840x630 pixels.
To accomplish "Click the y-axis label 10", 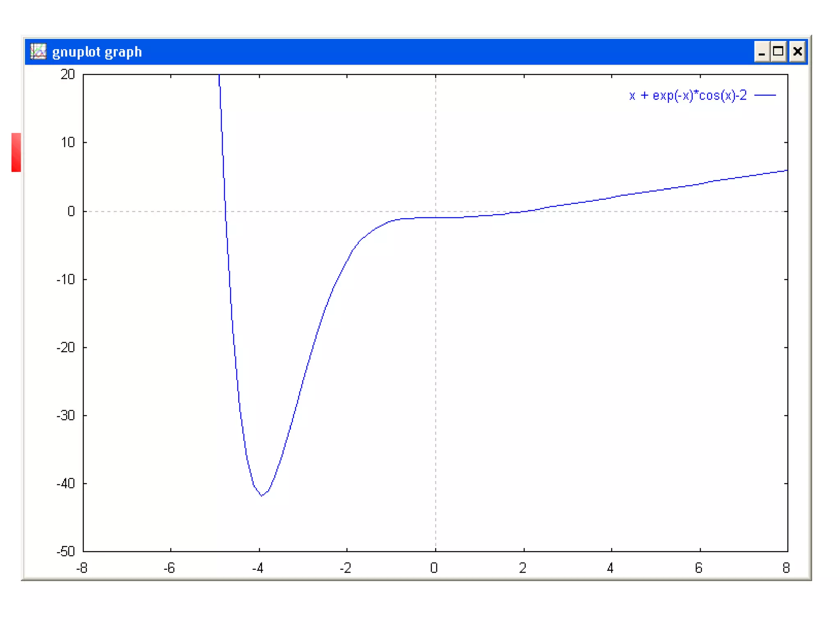I will (68, 143).
